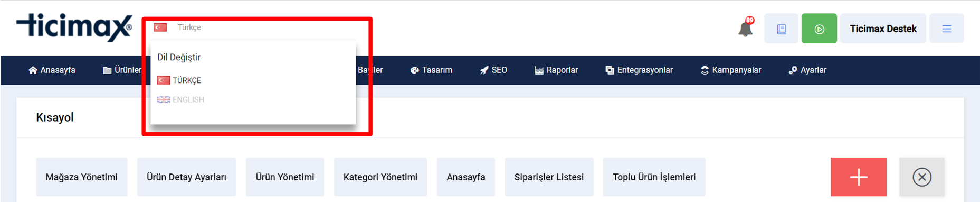The image size is (980, 202).
Task: Click the circled X remove shortcut button
Action: [x=922, y=177]
